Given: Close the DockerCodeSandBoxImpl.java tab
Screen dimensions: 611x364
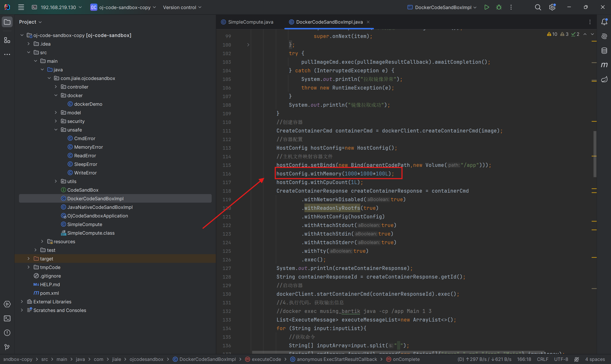Looking at the screenshot, I should point(368,22).
